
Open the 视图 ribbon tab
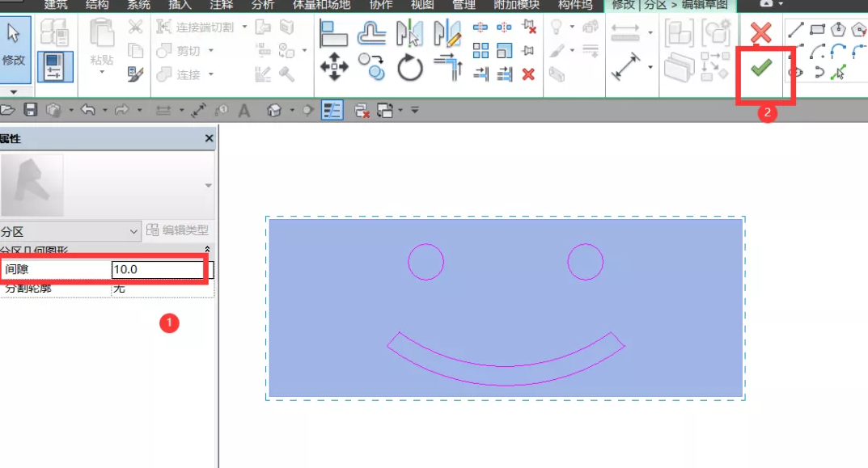[x=421, y=4]
